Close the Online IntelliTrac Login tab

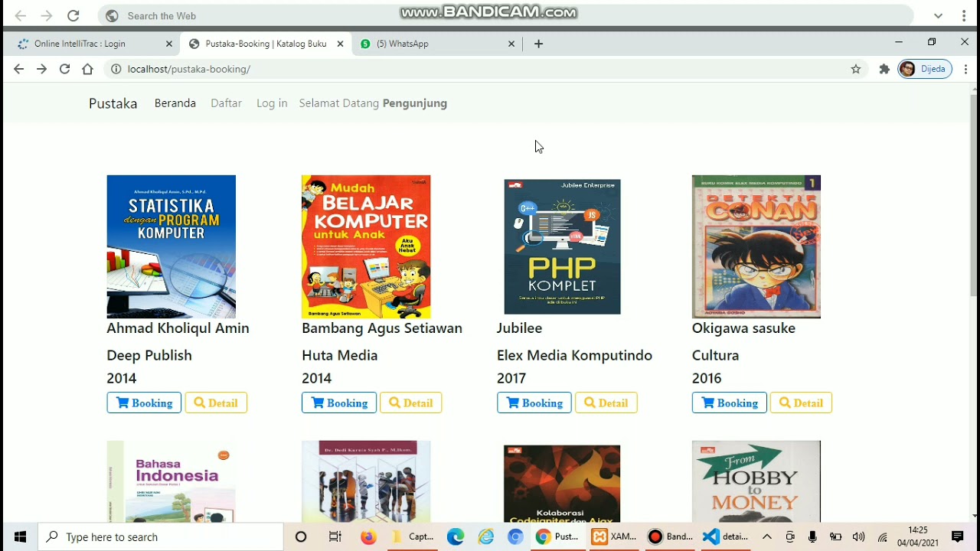click(x=169, y=44)
